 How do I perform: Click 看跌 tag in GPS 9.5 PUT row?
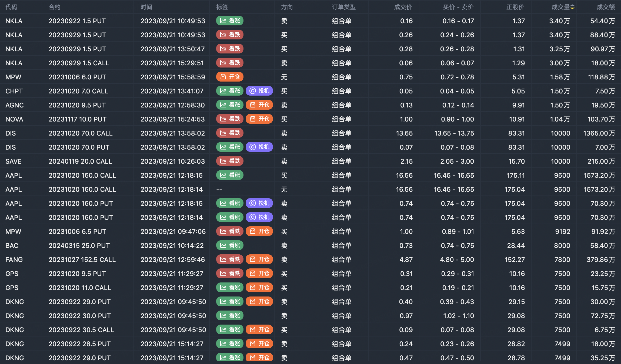coord(230,273)
